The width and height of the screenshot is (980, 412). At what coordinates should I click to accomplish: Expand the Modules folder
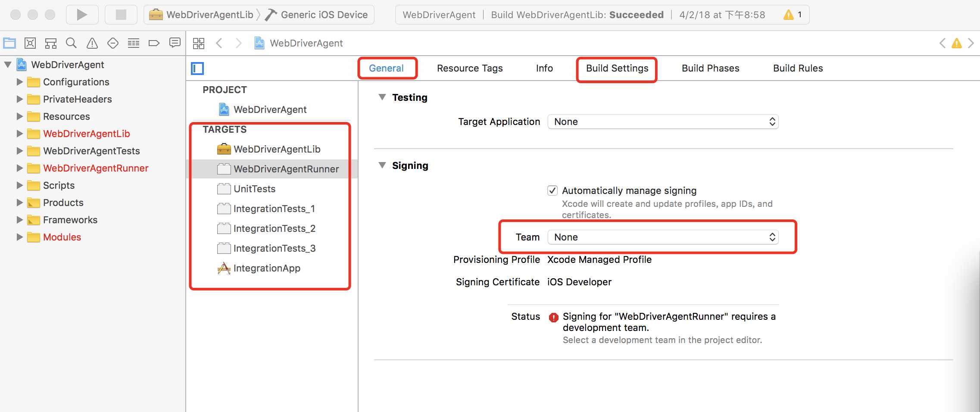pyautogui.click(x=19, y=237)
